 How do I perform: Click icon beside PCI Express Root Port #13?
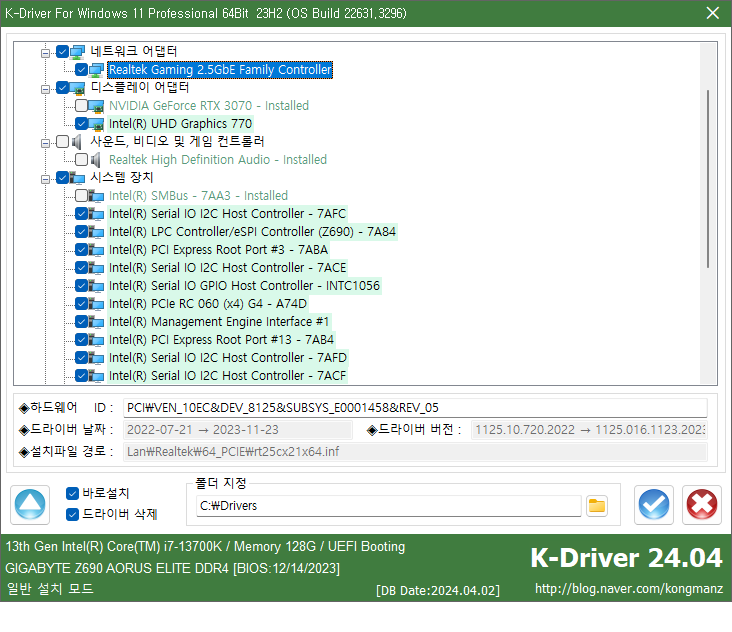point(96,340)
